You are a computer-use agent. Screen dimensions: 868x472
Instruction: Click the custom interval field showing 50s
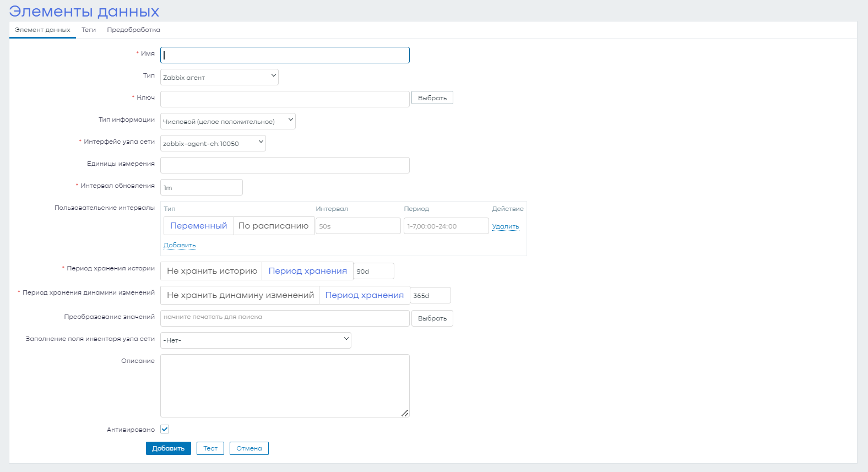(x=358, y=226)
